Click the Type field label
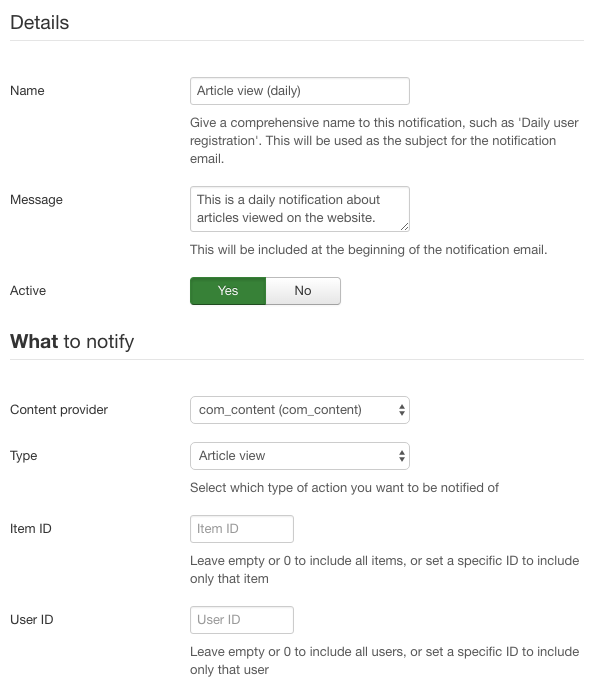 (x=24, y=456)
